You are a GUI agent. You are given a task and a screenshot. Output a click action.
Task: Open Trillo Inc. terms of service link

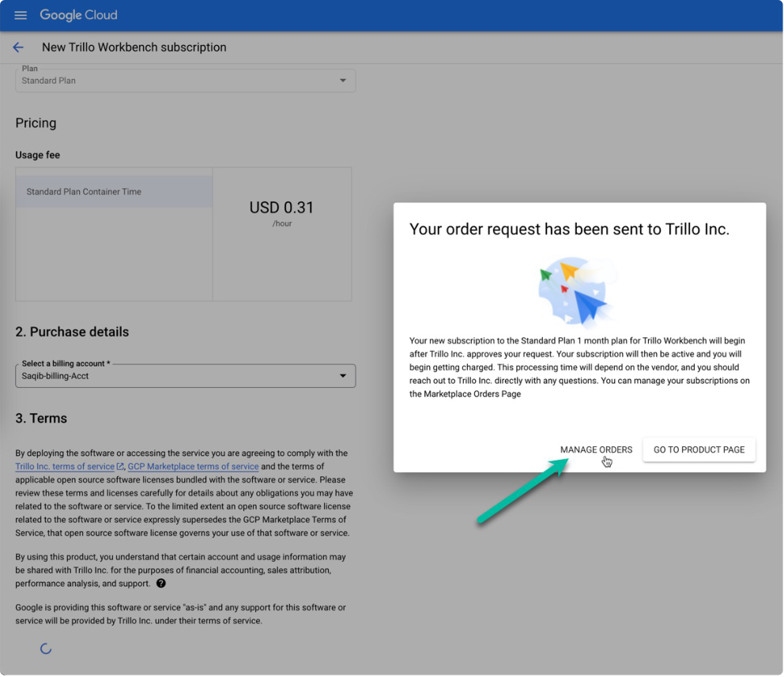[x=65, y=466]
